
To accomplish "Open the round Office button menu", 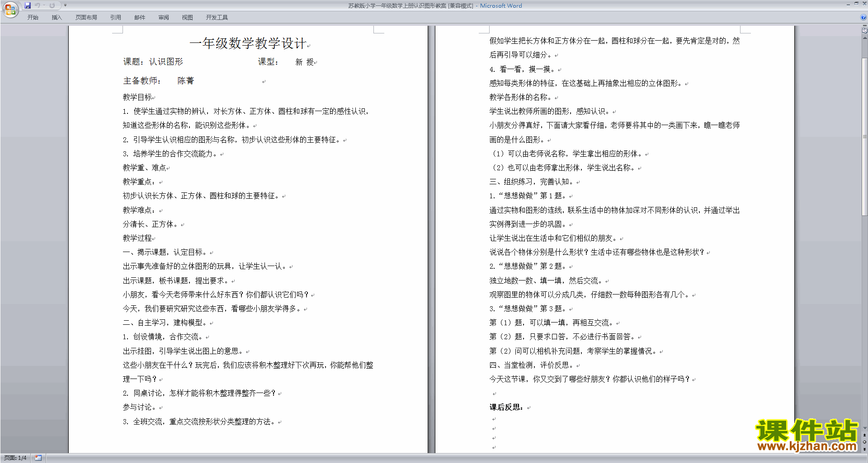I will (10, 9).
